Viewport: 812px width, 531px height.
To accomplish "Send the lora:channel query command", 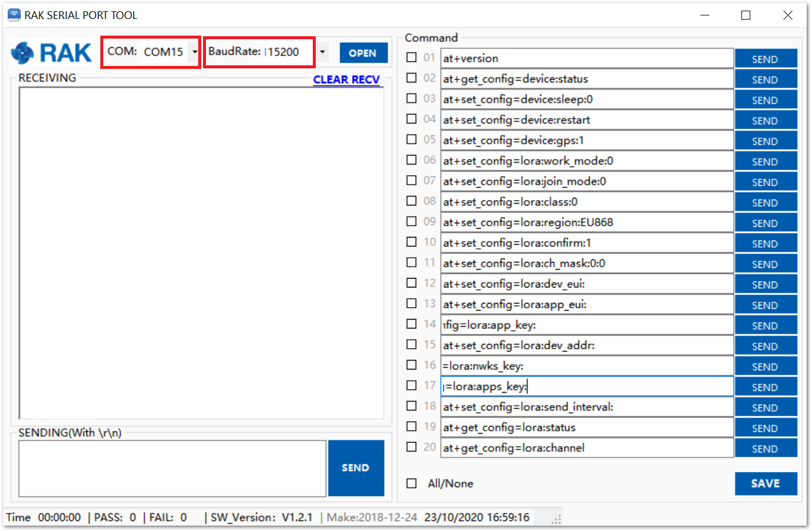I will point(766,448).
